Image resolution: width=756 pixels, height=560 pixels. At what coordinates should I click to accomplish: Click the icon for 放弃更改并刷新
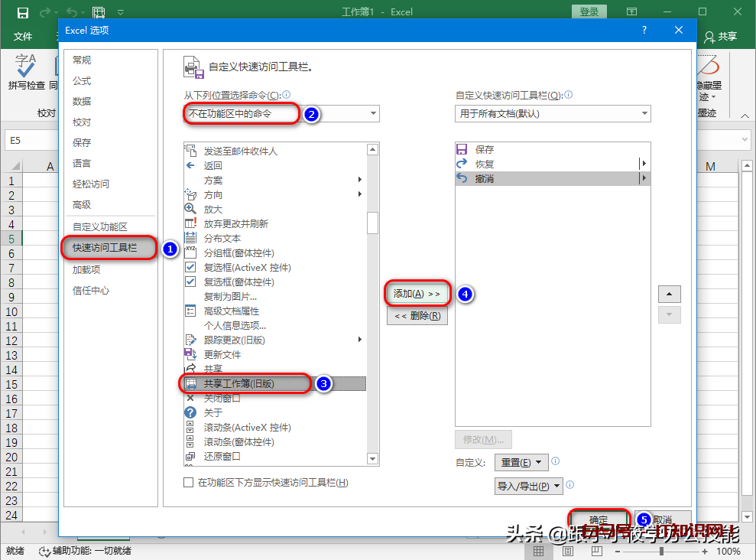tap(191, 223)
